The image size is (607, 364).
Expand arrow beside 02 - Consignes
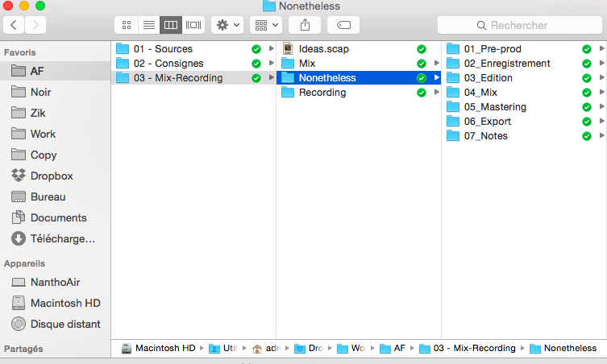click(x=272, y=63)
